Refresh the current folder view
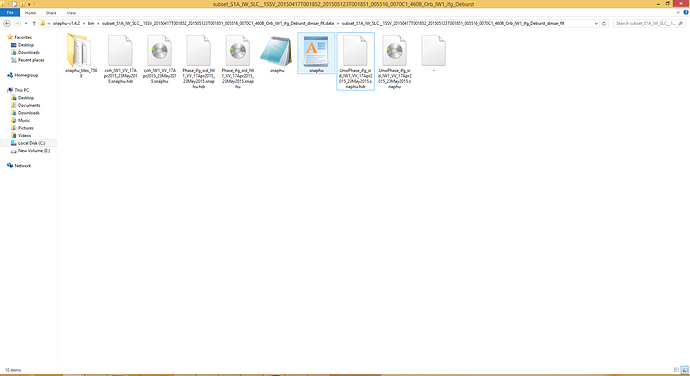690x376 pixels. 604,23
